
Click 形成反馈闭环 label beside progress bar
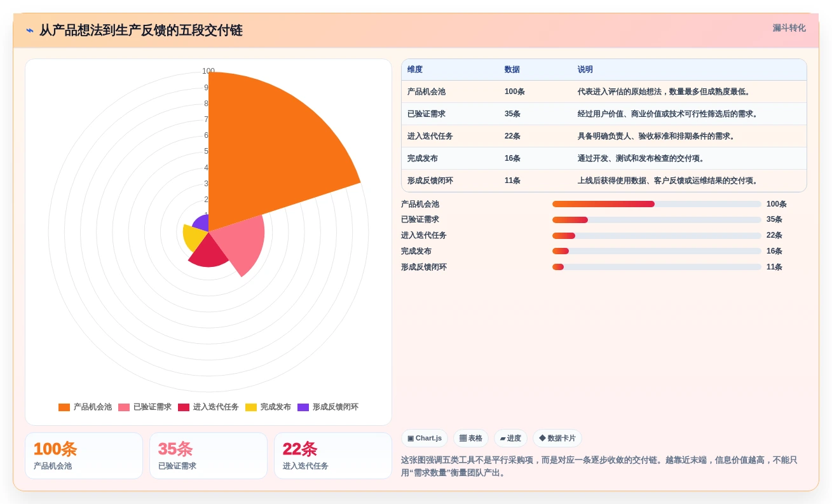pyautogui.click(x=424, y=267)
